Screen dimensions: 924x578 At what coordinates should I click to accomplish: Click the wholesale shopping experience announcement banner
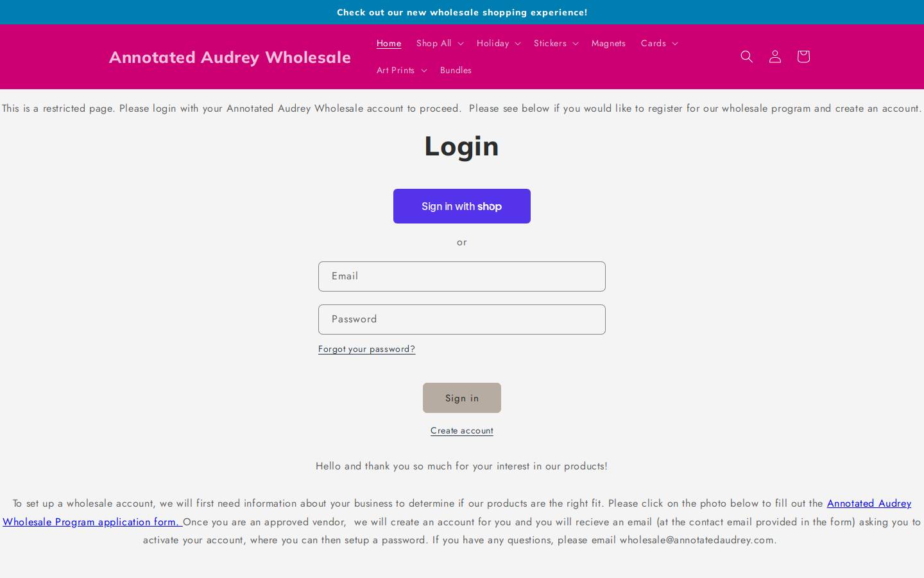462,12
